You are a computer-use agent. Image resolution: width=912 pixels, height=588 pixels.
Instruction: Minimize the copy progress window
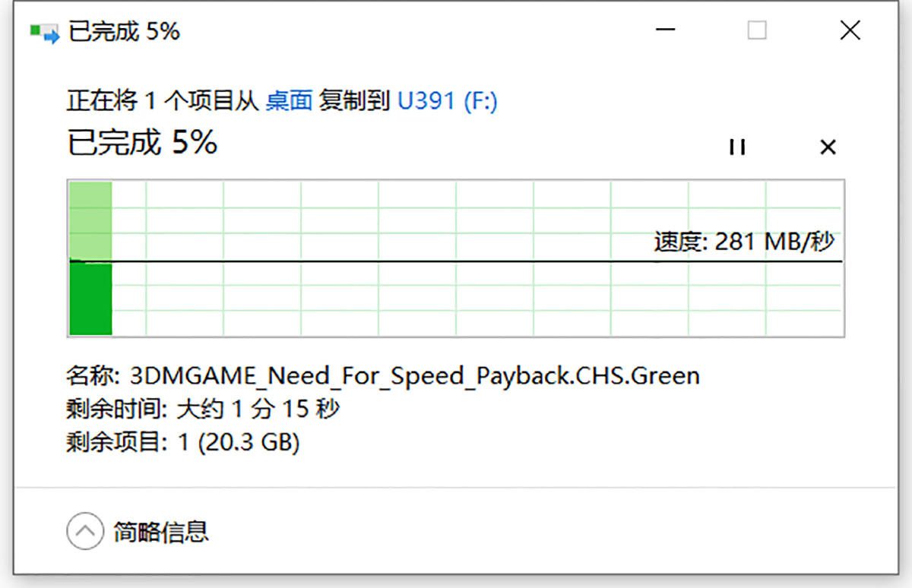point(666,31)
